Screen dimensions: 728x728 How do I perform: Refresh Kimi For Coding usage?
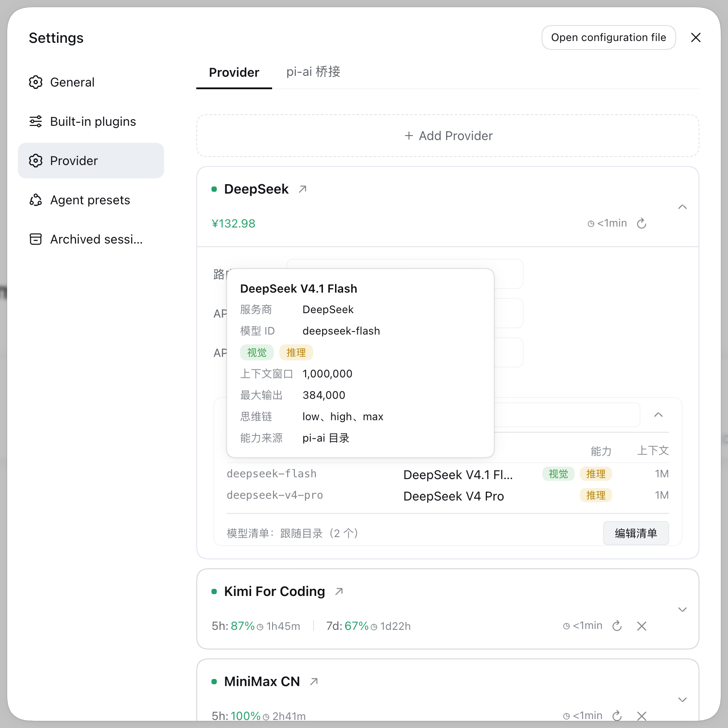[617, 626]
